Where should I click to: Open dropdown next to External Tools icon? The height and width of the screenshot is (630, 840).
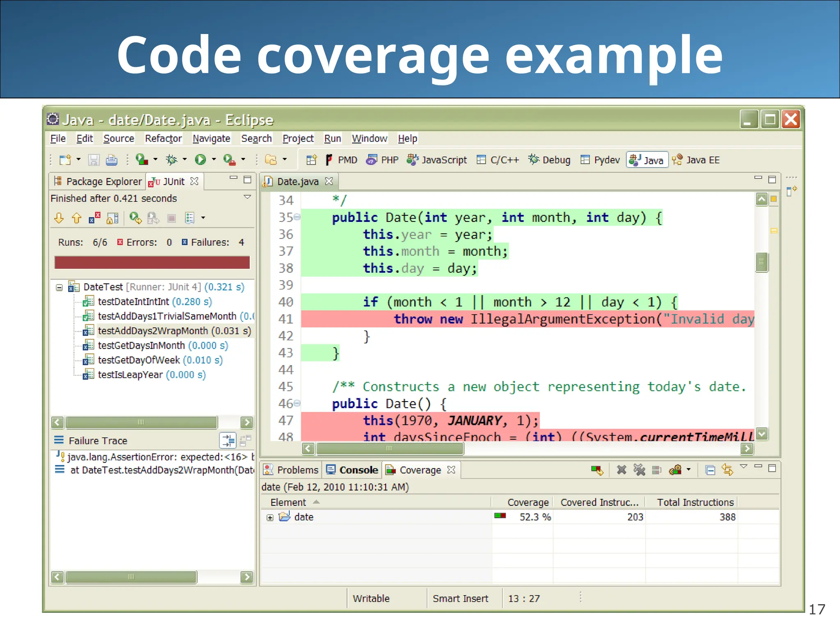tap(243, 160)
